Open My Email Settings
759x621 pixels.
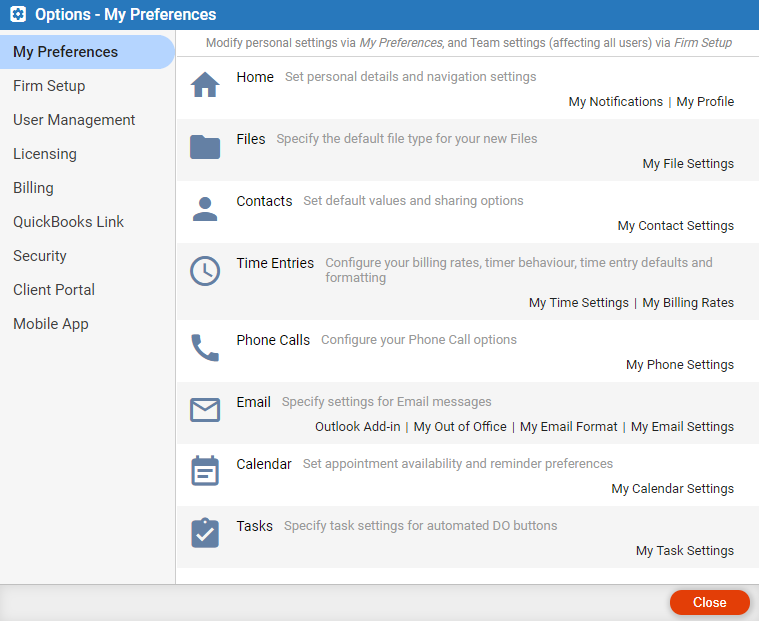click(682, 426)
